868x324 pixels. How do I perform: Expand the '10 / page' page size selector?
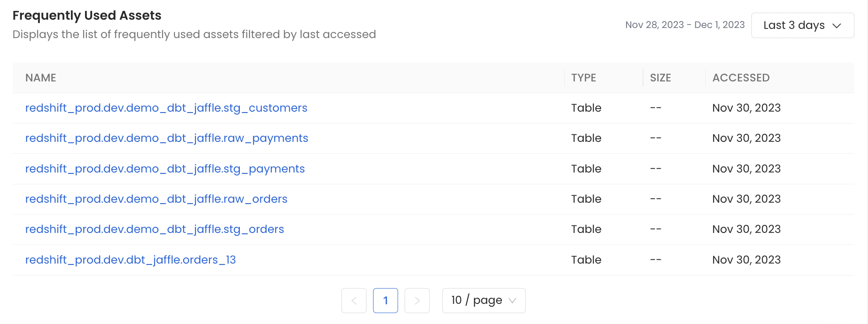click(x=483, y=300)
